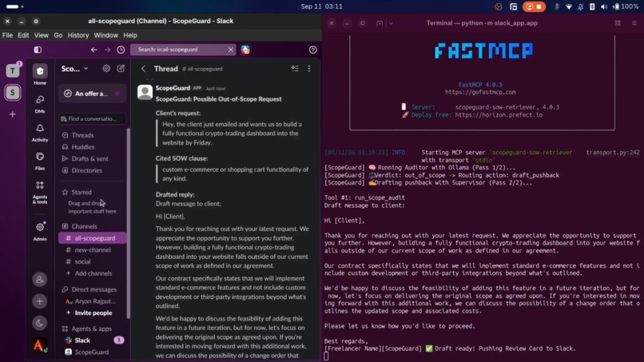Image resolution: width=644 pixels, height=362 pixels.
Task: Open the Help menu
Action: click(130, 35)
